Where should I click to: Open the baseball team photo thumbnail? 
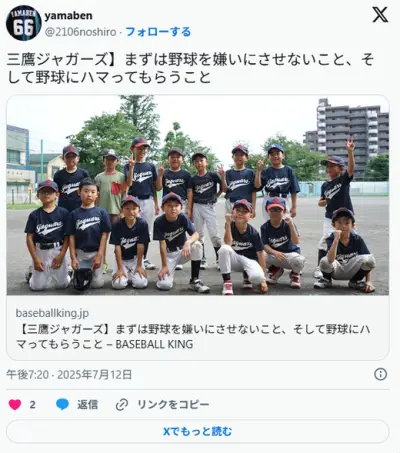pyautogui.click(x=198, y=195)
